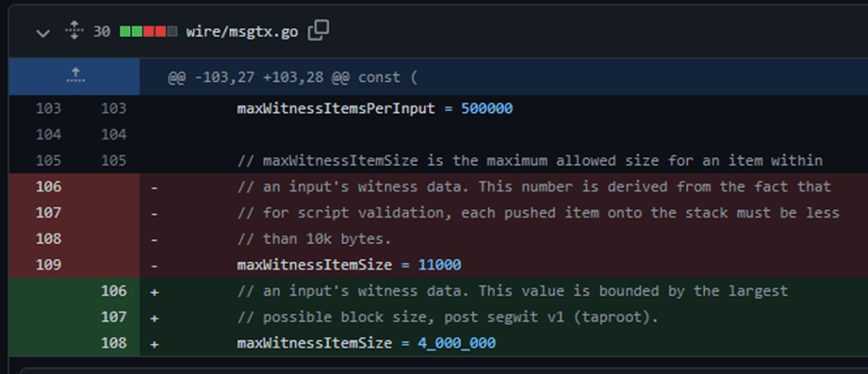
Task: Open the wire/msgtx.go file link
Action: 242,32
